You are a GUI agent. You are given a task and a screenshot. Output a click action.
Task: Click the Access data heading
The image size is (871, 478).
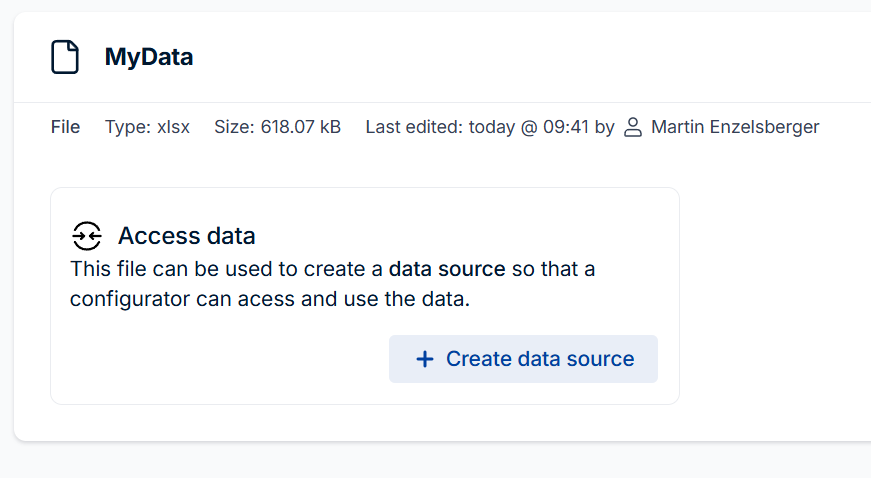pyautogui.click(x=187, y=236)
